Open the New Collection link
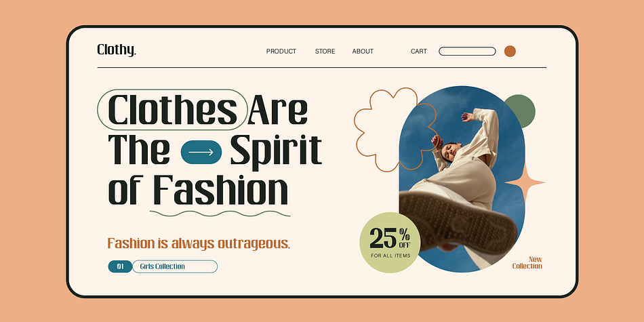The width and height of the screenshot is (644, 322). pyautogui.click(x=527, y=262)
